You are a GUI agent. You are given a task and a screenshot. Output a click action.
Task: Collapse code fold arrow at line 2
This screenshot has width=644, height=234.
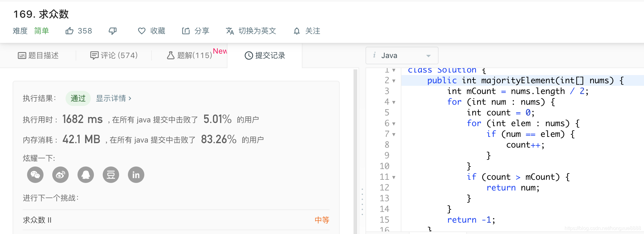point(394,81)
